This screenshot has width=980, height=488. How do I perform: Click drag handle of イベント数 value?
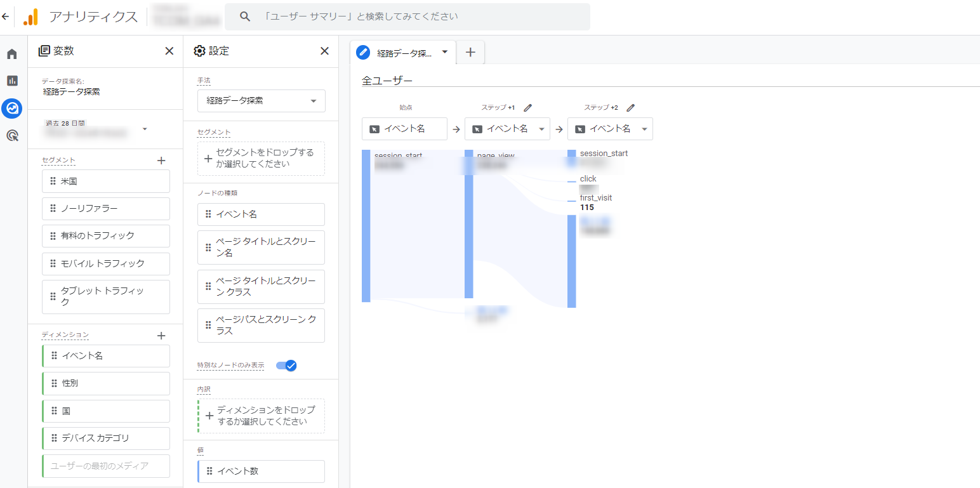209,472
